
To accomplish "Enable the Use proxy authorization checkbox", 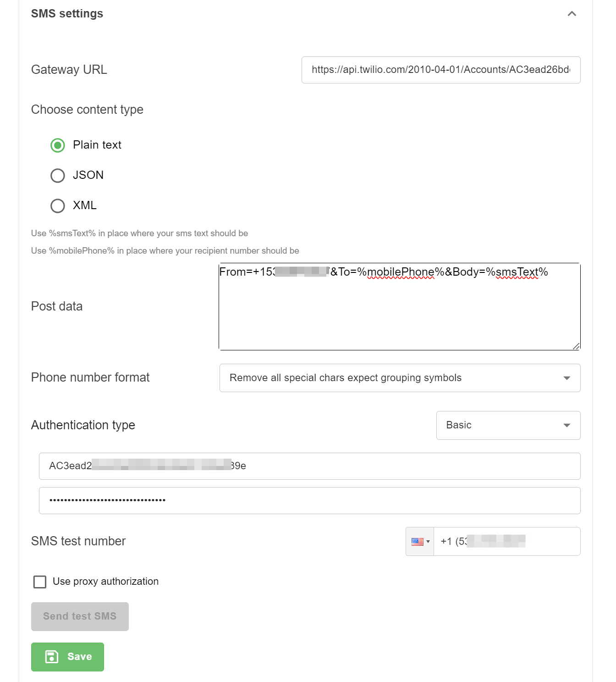I will pyautogui.click(x=39, y=582).
